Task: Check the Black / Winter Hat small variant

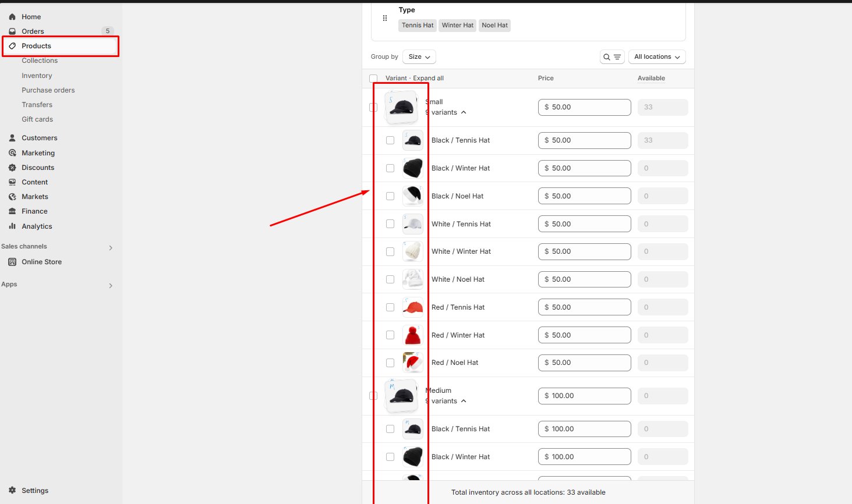Action: [390, 168]
